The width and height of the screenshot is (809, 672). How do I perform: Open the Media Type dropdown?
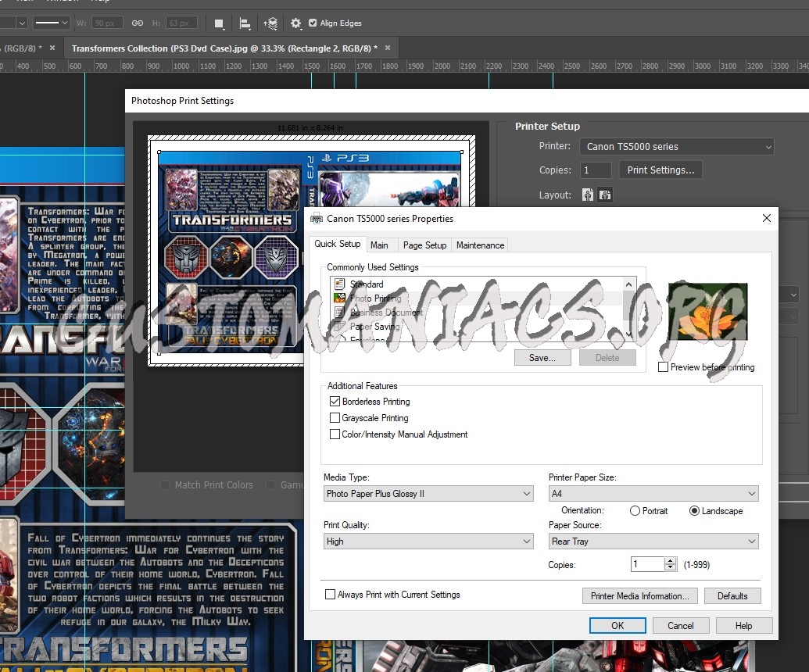point(428,494)
